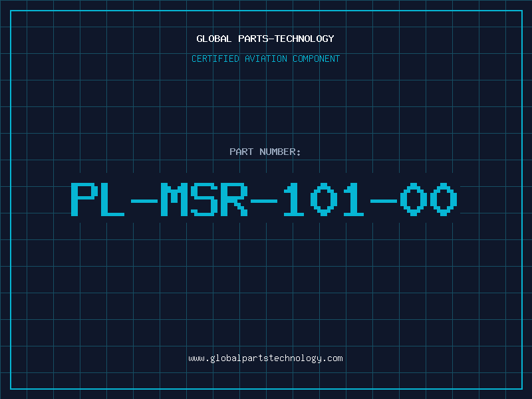Image resolution: width=532 pixels, height=399 pixels.
Task: Click the "CERTIFIED AVIATION COMPONENT" subtitle text
Action: [265, 59]
